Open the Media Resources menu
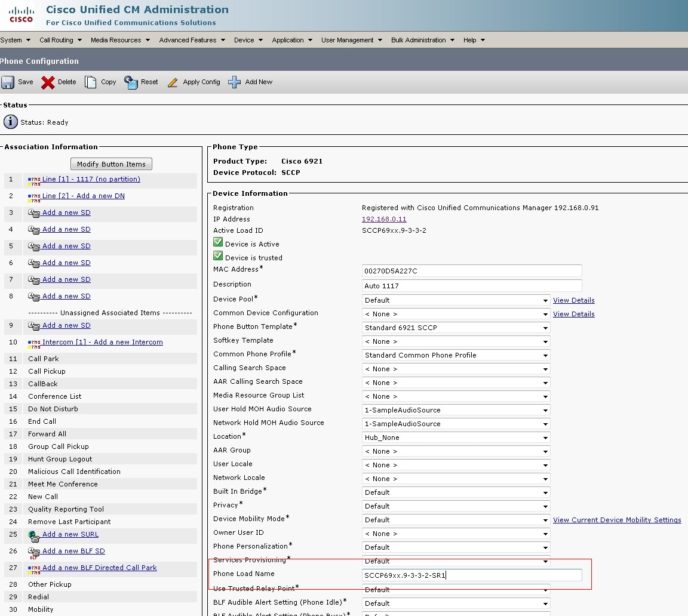 click(x=120, y=40)
